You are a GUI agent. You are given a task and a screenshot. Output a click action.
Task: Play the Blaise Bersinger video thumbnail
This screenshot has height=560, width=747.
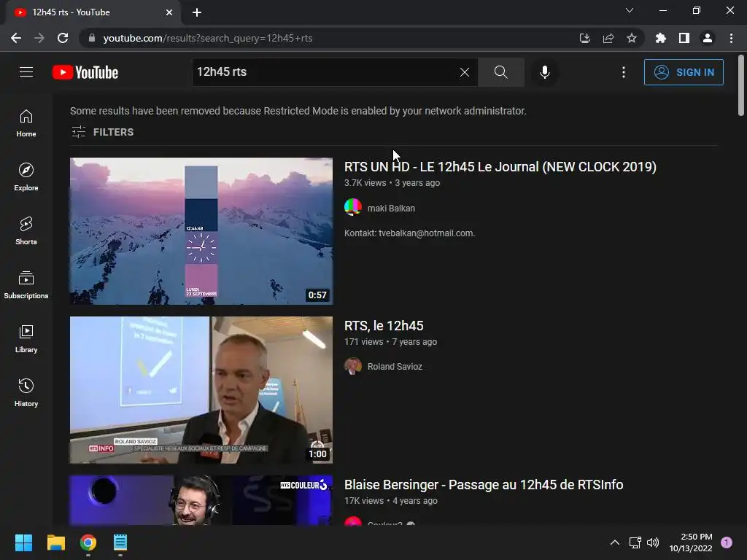pos(201,500)
